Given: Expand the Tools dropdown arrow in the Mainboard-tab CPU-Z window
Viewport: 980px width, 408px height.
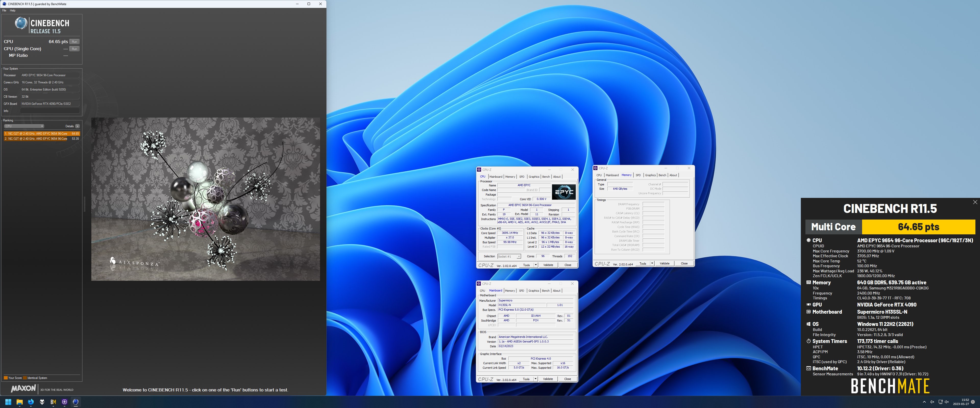Looking at the screenshot, I should click(536, 379).
